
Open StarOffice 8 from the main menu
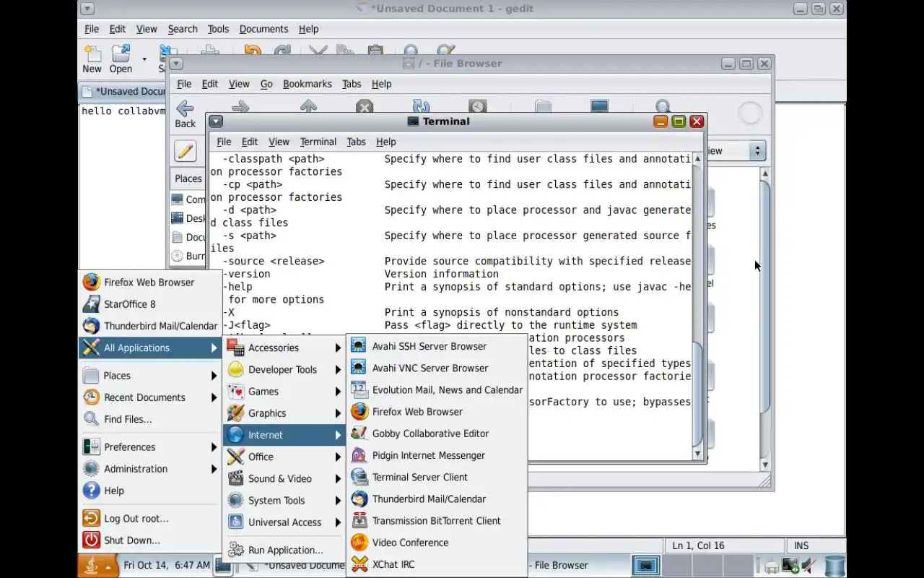click(x=149, y=304)
